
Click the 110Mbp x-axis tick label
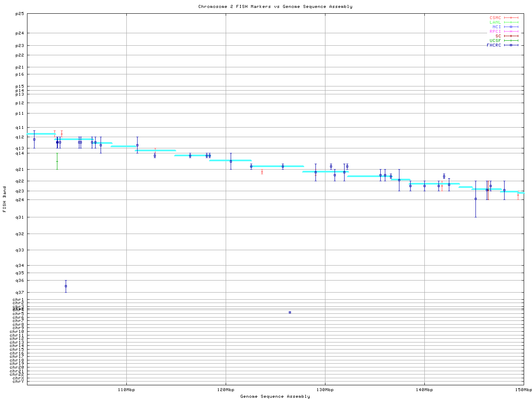[x=126, y=390]
